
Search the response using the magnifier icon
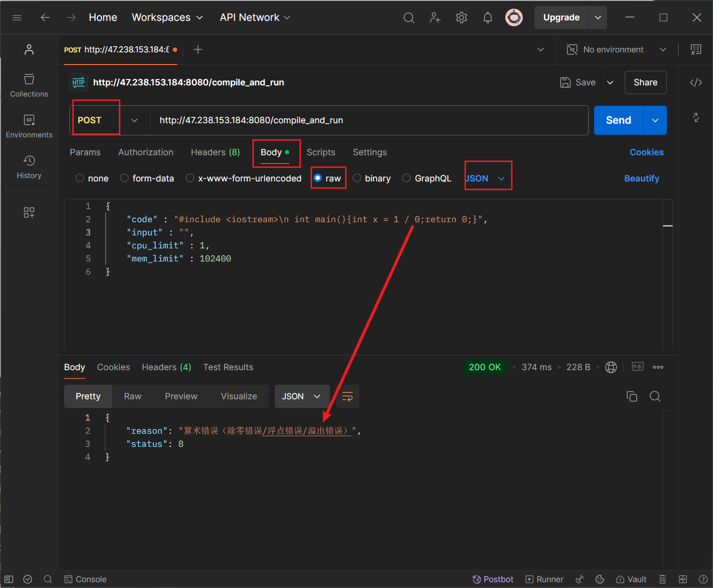[x=655, y=396]
